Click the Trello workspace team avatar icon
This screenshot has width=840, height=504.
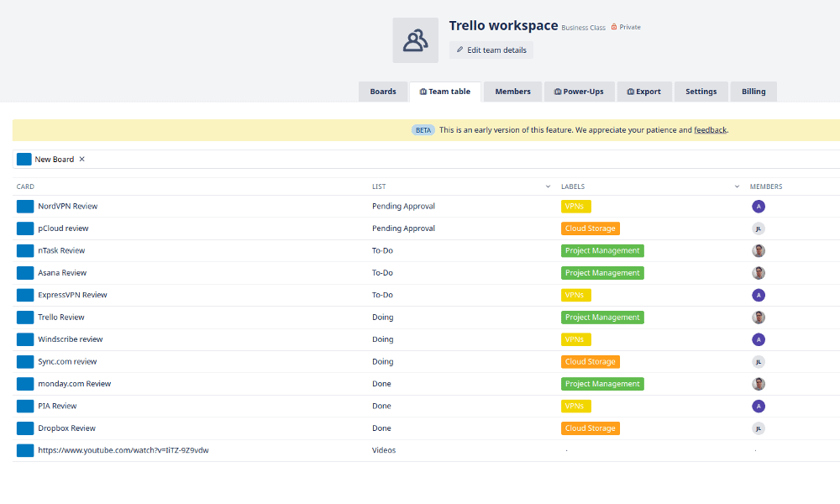pyautogui.click(x=415, y=40)
